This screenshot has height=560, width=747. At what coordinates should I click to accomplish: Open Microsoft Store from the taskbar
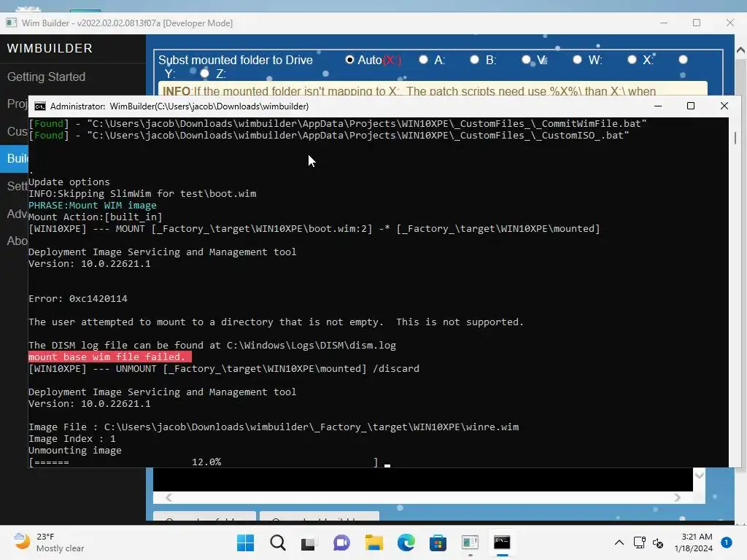(x=438, y=542)
